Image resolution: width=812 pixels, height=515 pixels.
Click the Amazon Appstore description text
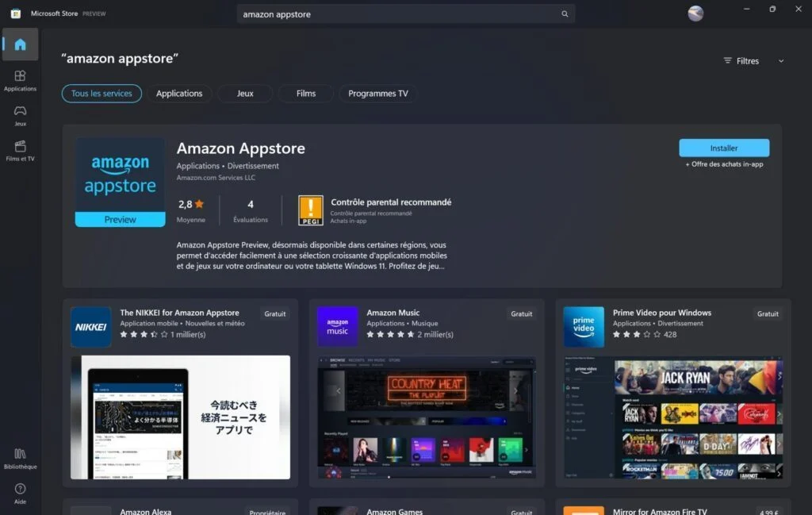311,256
